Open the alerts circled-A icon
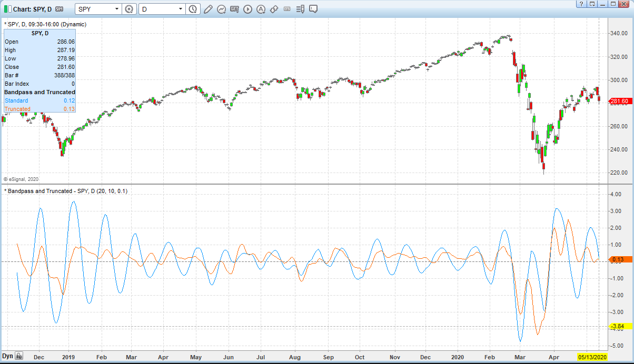The width and height of the screenshot is (634, 364). (x=260, y=9)
